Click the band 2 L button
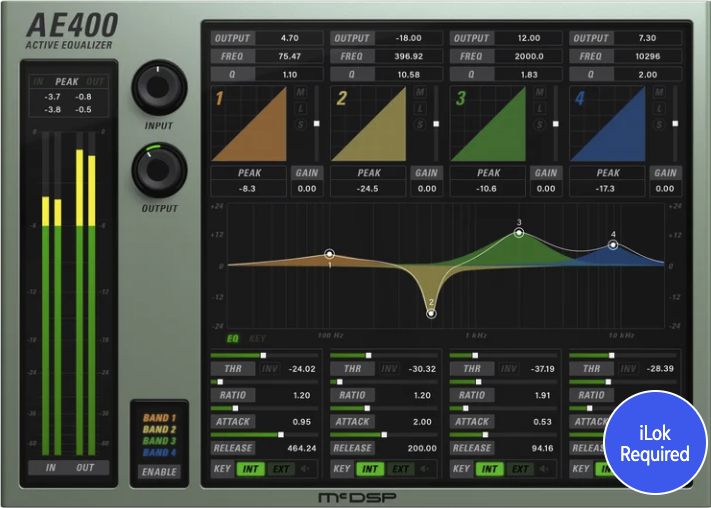The width and height of the screenshot is (711, 508). tap(420, 108)
